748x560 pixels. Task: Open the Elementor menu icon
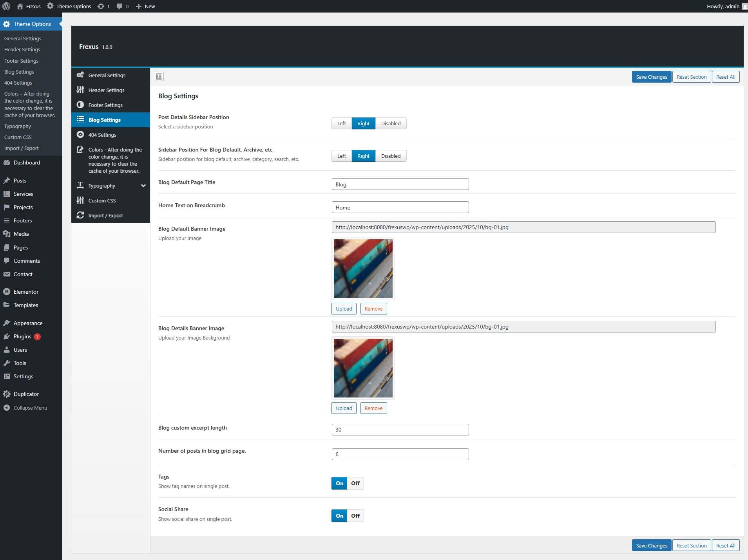coord(7,292)
